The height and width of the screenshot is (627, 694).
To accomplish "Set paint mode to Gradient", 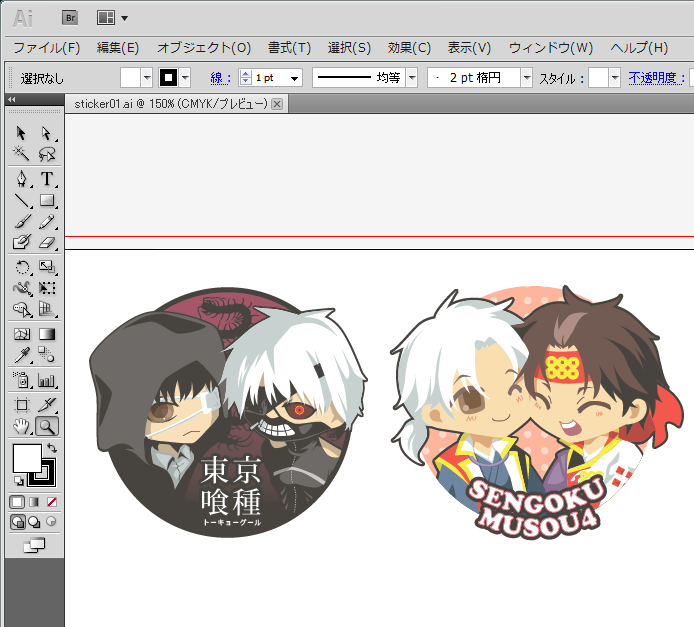I will click(x=34, y=502).
